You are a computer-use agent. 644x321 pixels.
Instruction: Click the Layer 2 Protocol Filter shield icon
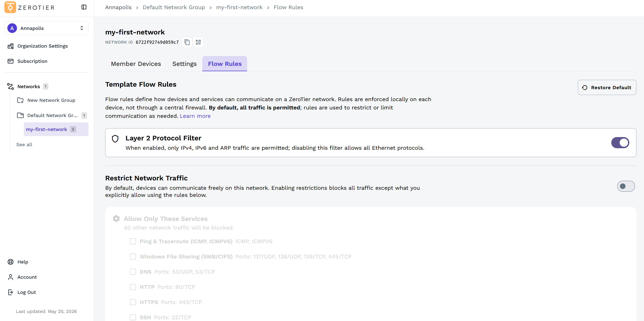click(x=115, y=139)
